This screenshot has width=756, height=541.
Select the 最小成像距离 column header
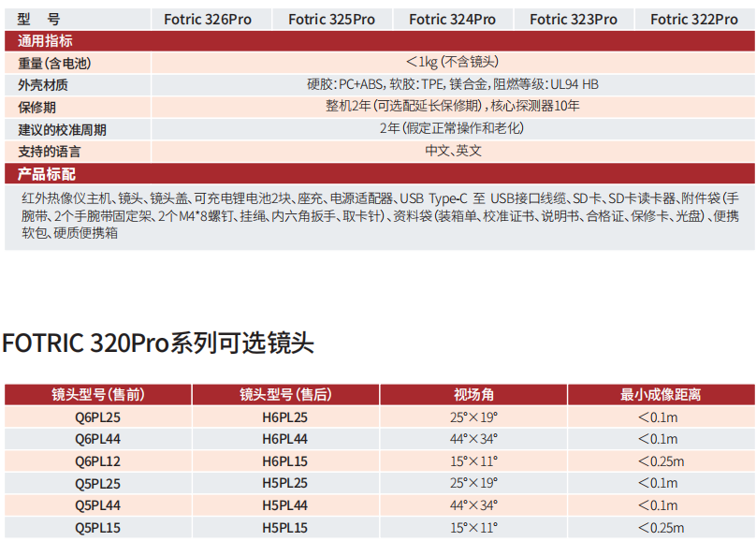click(661, 394)
